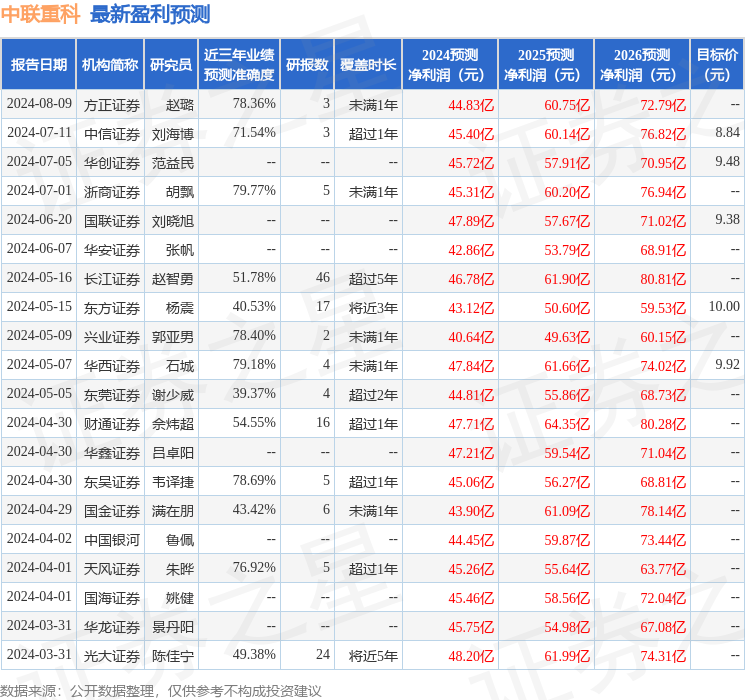Select the 华龙证券 institution cell
Viewport: 745px width, 700px height.
(x=112, y=627)
